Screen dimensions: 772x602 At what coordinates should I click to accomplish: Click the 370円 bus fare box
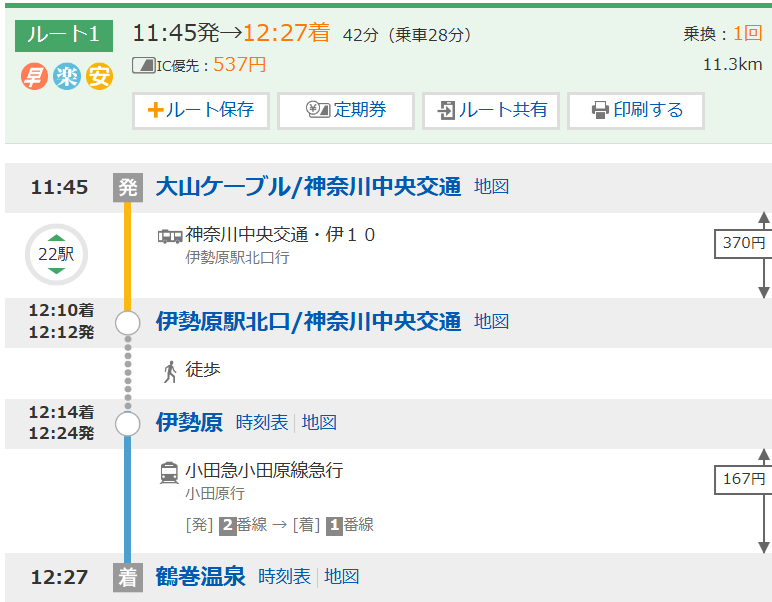(x=743, y=243)
